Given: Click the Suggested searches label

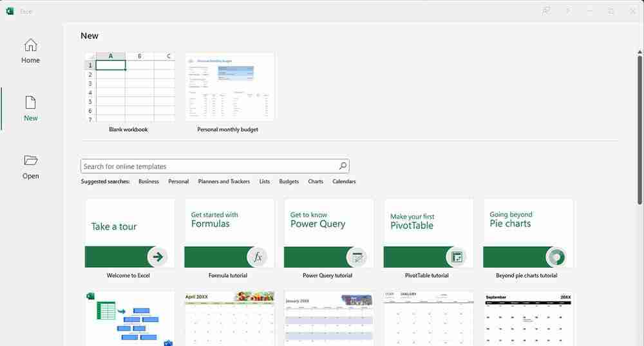Looking at the screenshot, I should [x=105, y=181].
